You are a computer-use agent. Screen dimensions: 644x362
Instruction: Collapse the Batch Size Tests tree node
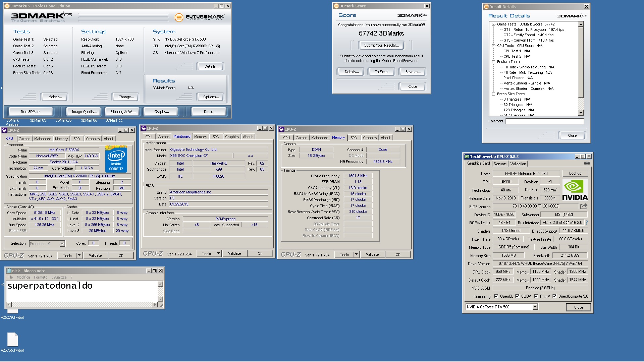tap(494, 94)
